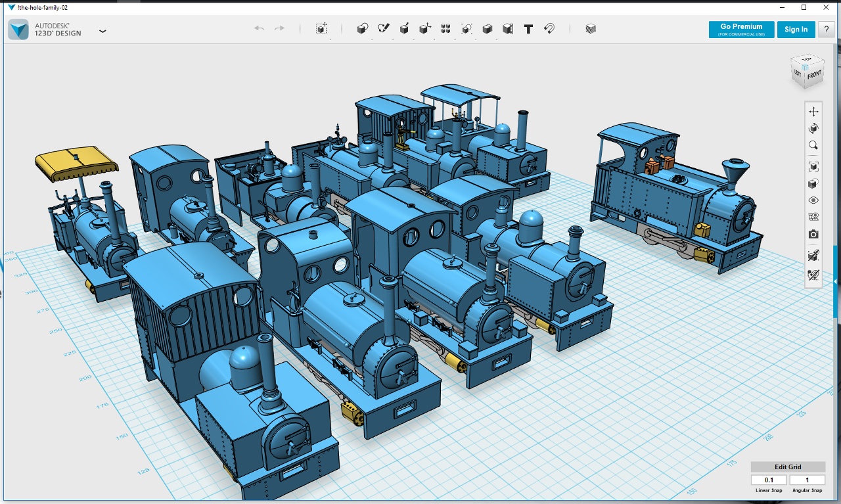The width and height of the screenshot is (841, 504).
Task: Open the 123D Design application menu dropdown
Action: (x=102, y=31)
